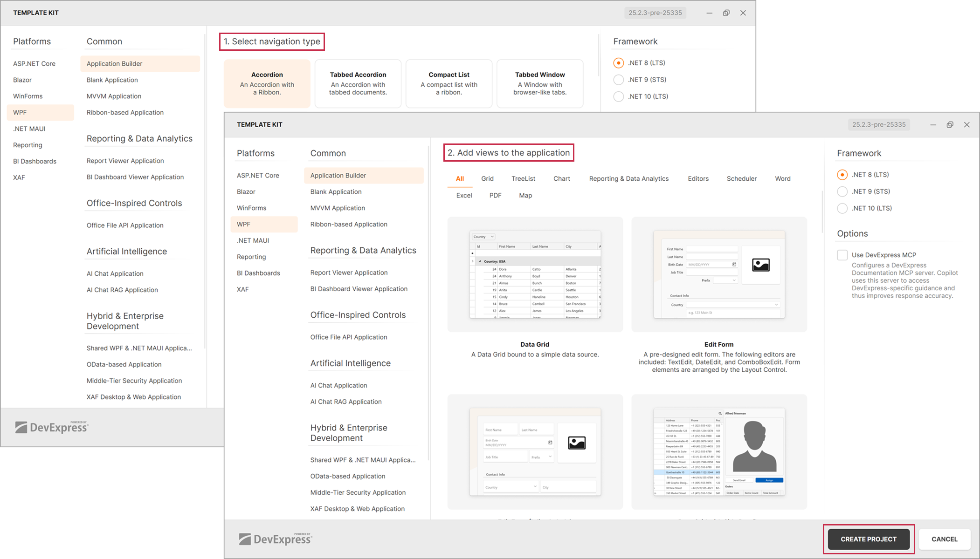
Task: Open the Scheduler views tab
Action: 741,178
